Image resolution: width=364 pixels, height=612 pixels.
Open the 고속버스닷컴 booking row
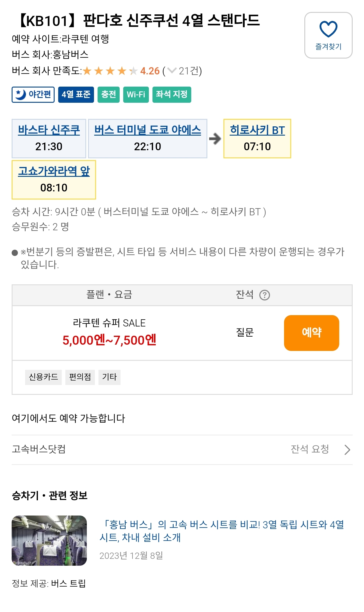[39, 449]
